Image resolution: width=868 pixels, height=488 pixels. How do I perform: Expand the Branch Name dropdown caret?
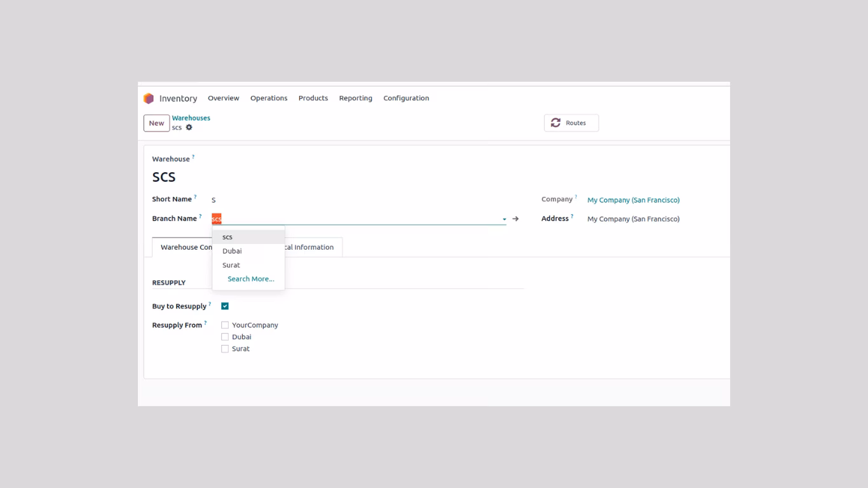pos(505,219)
